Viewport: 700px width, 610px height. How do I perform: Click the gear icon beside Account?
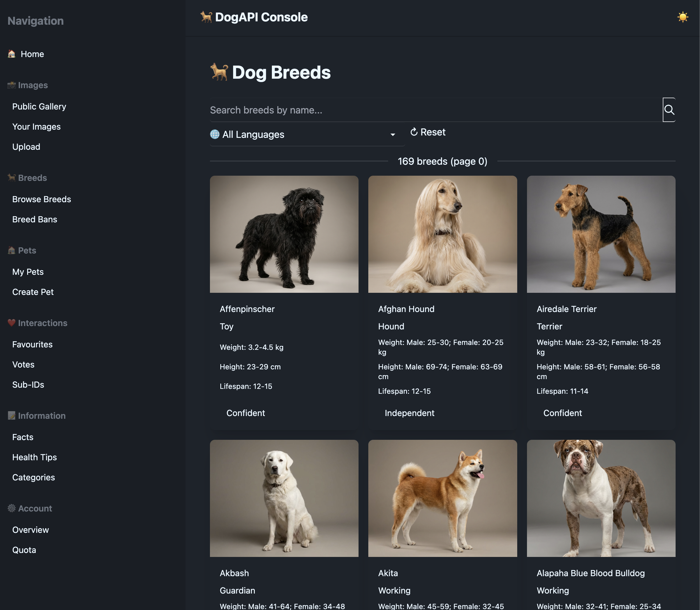point(12,508)
